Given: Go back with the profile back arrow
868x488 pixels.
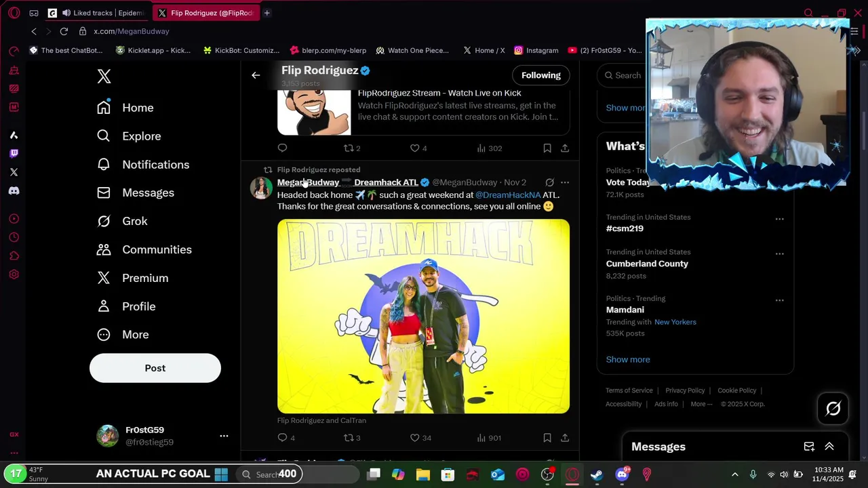Looking at the screenshot, I should click(x=256, y=75).
